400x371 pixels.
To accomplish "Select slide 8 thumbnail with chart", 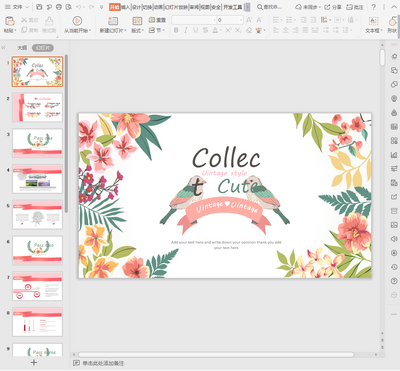I will [37, 322].
